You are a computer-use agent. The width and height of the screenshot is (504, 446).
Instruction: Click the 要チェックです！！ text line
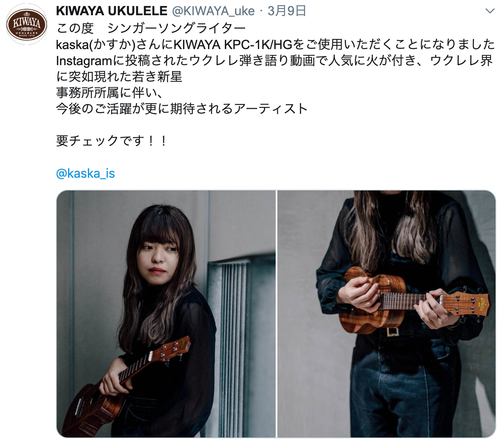coord(112,141)
